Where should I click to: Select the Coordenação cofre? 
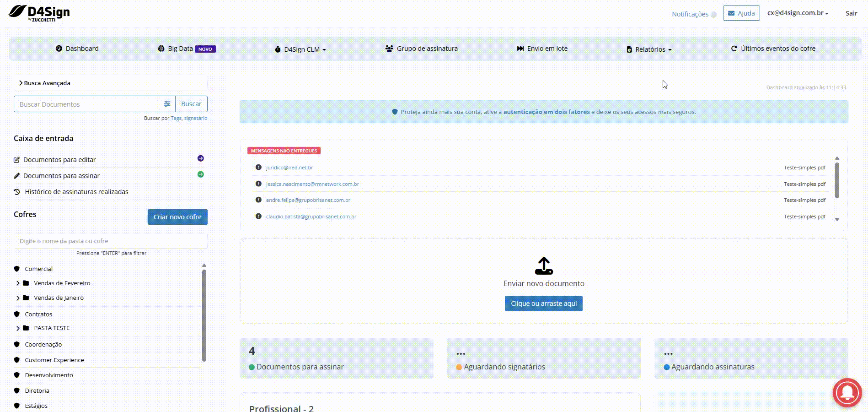(x=43, y=344)
